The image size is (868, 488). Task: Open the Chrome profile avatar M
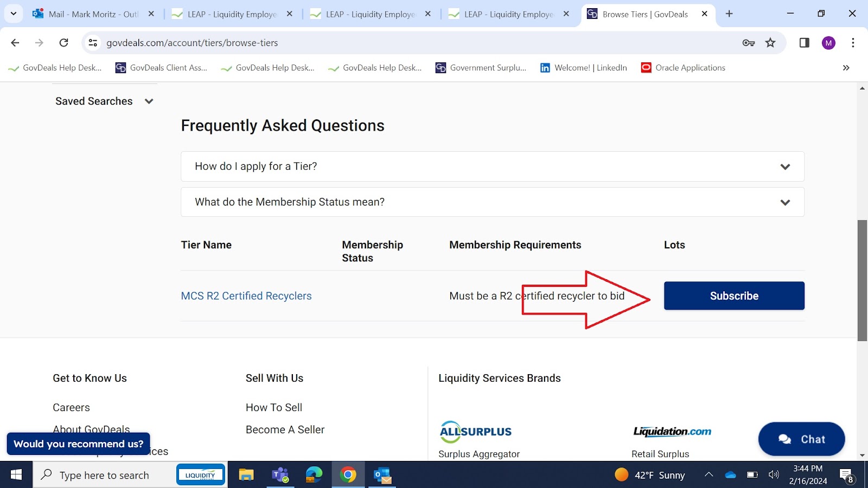(x=828, y=43)
